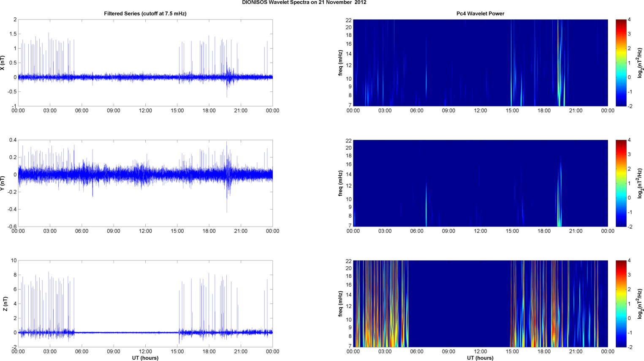Click the bottom wavelet power spectrogram

coord(480,304)
